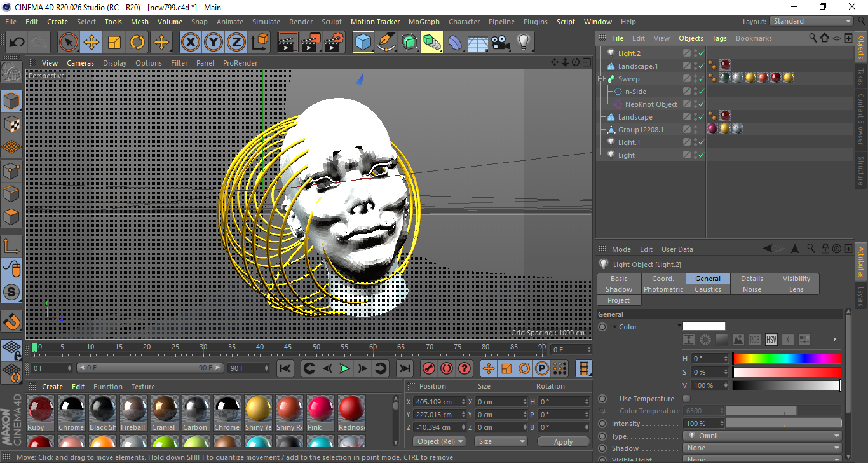
Task: Collapse the Color parameter disclosure triangle
Action: point(614,327)
